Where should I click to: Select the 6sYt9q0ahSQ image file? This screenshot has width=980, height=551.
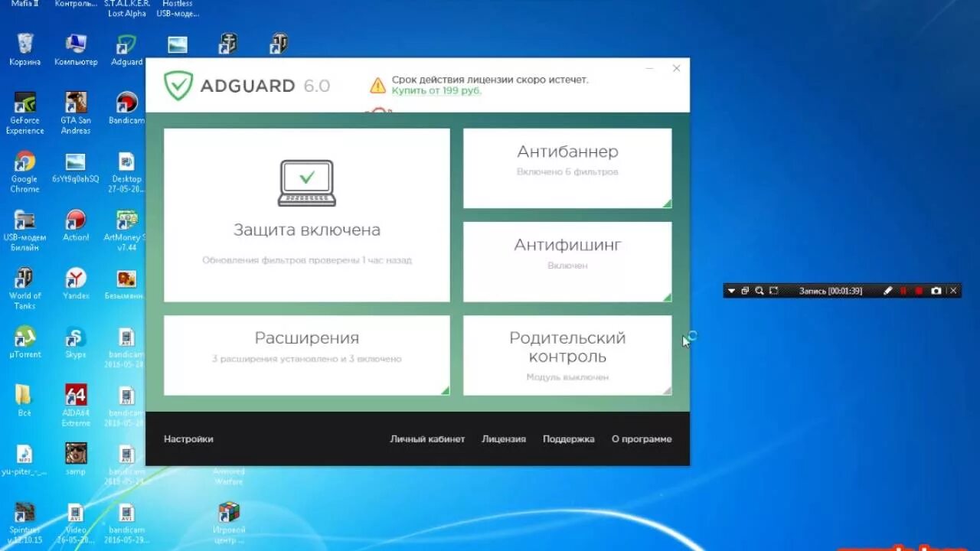tap(76, 167)
